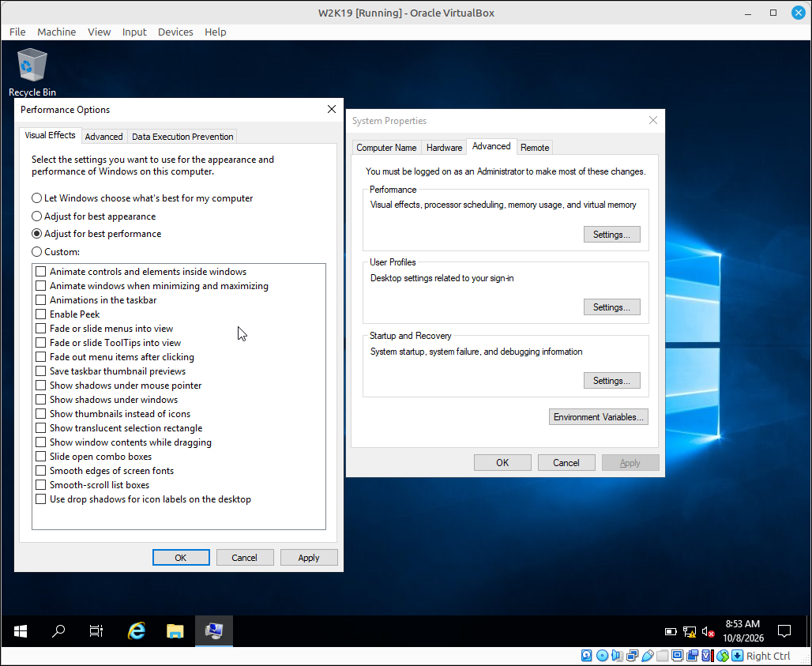Click the muted volume tray icon
Image resolution: width=812 pixels, height=666 pixels.
(x=708, y=632)
